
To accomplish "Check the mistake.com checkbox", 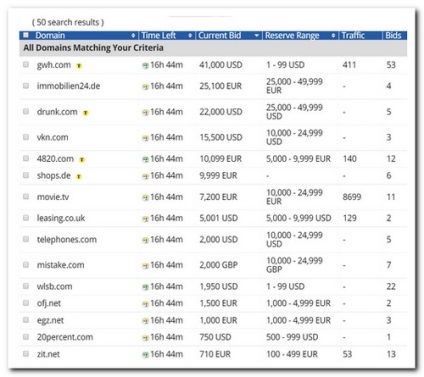I will (26, 265).
